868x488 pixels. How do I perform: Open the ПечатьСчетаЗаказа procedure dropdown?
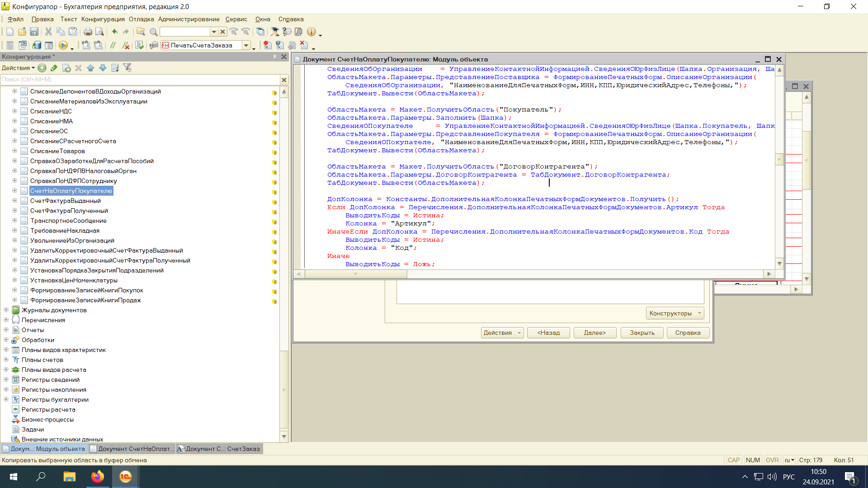pyautogui.click(x=246, y=45)
